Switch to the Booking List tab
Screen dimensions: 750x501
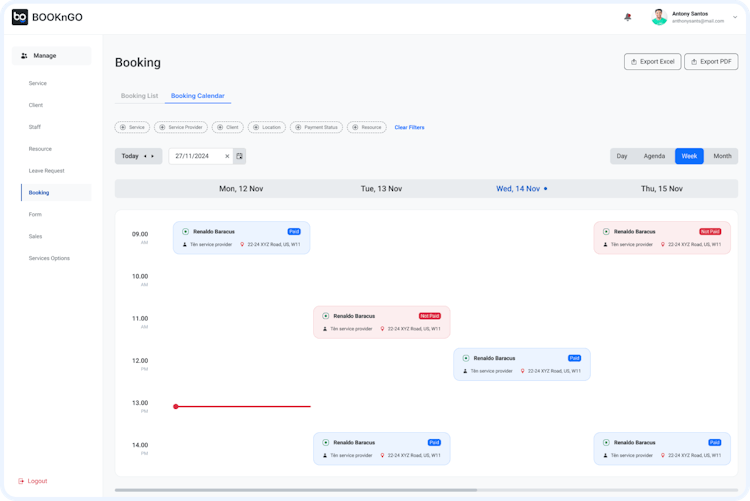(139, 96)
